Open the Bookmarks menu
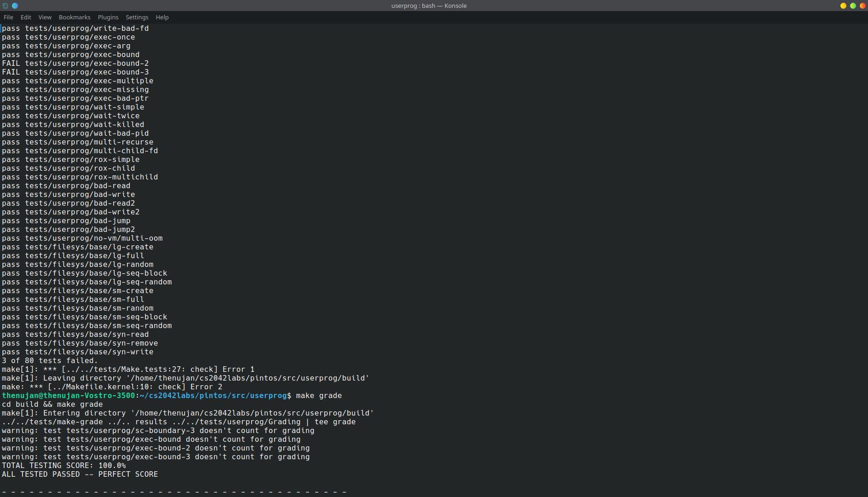Screen dimensions: 868x497 [x=74, y=17]
